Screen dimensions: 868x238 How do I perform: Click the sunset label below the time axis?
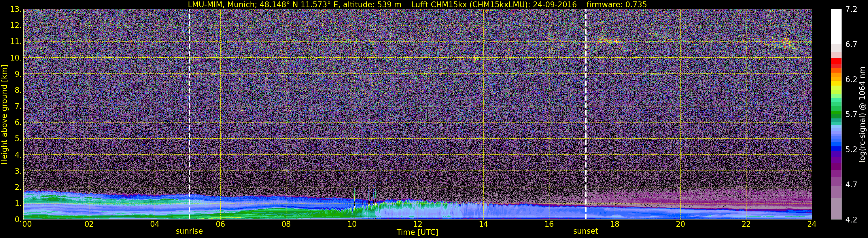pos(586,231)
